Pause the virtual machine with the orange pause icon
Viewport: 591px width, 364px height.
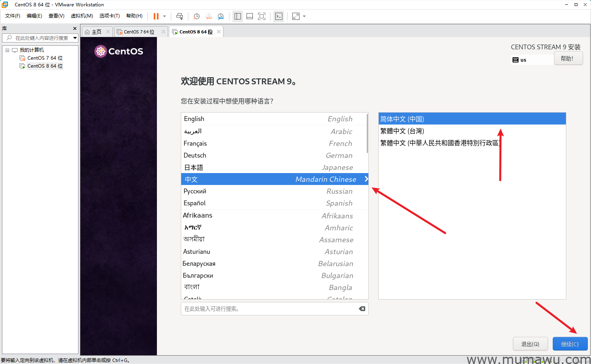156,16
